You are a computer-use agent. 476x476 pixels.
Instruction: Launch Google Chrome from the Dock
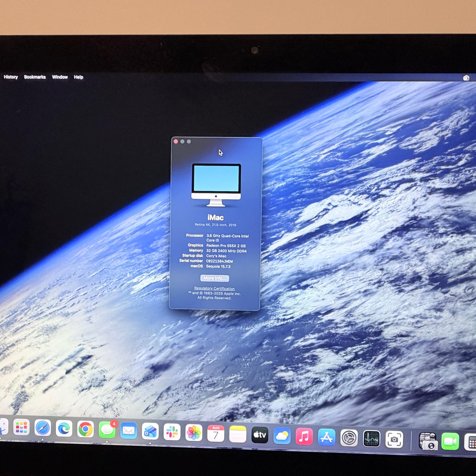(x=86, y=430)
